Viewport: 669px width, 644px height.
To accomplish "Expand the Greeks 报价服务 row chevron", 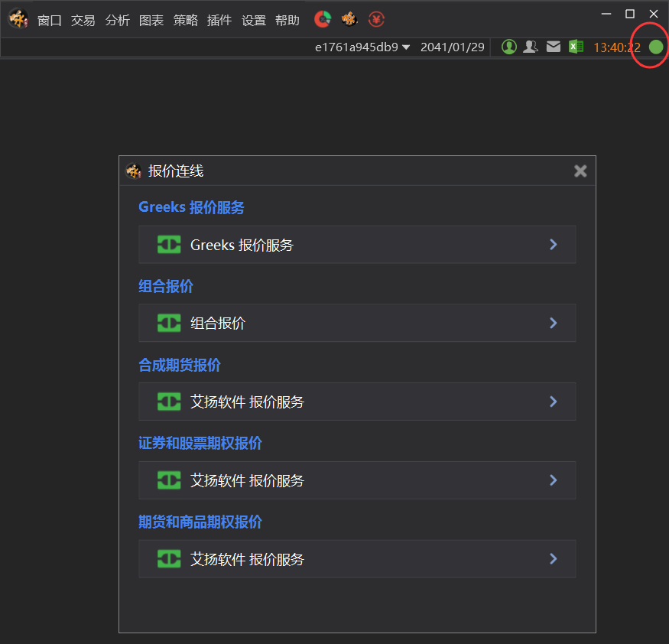I will pos(554,245).
